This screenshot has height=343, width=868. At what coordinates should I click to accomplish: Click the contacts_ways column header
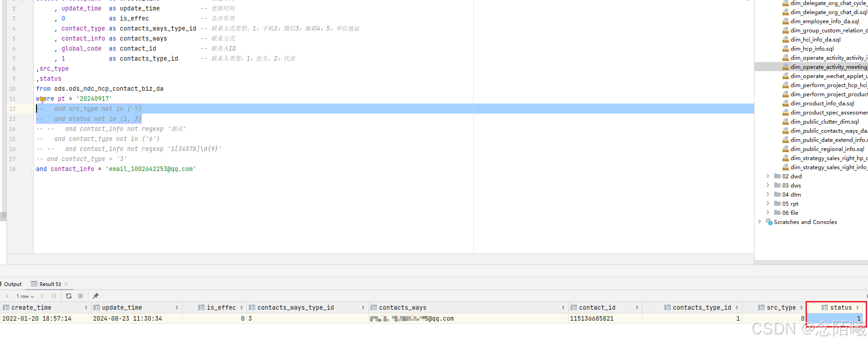coord(468,308)
